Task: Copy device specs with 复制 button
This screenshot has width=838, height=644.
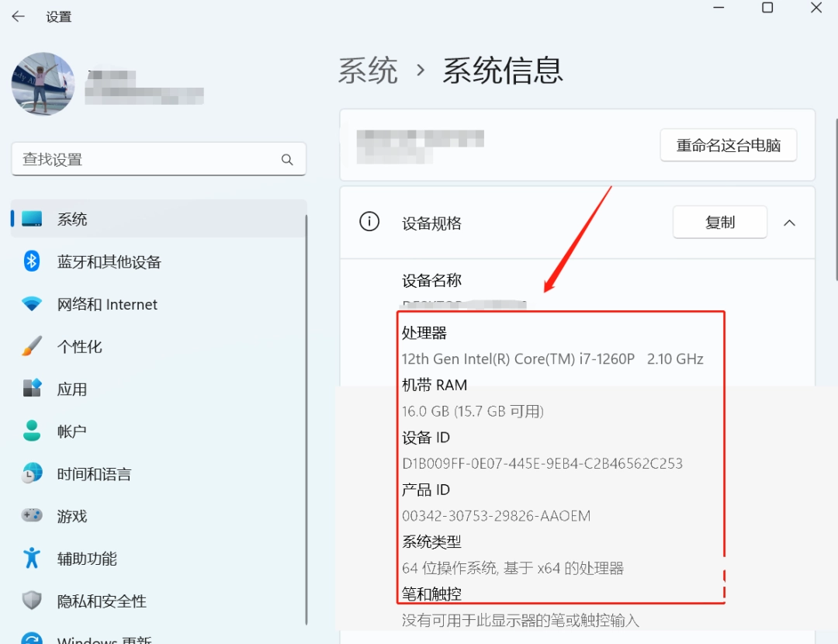Action: 720,222
